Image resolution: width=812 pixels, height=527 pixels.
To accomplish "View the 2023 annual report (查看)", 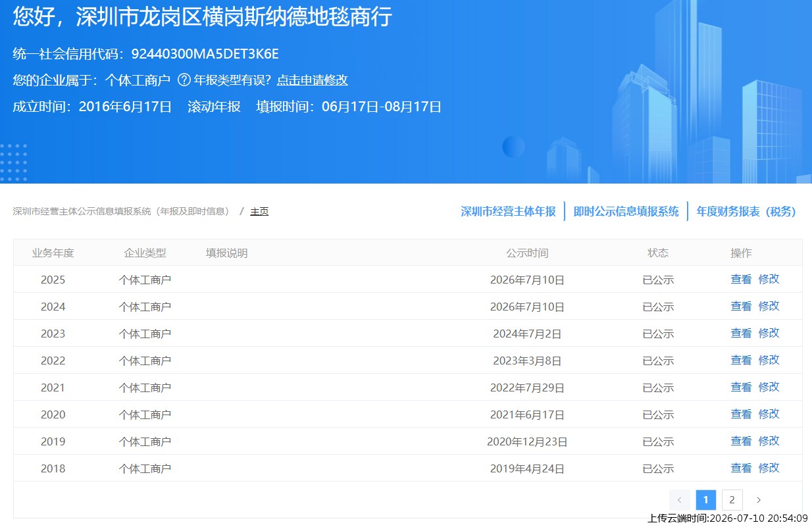I will tap(741, 333).
